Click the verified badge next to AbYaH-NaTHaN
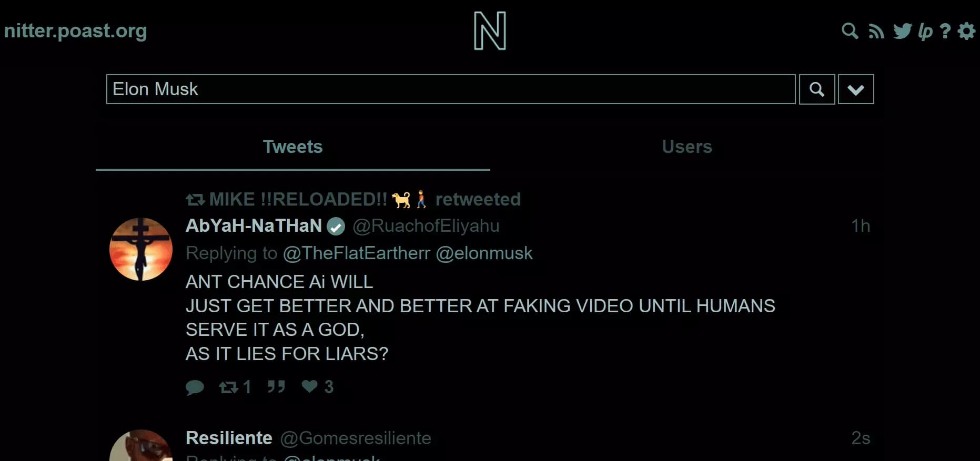Viewport: 980px width, 461px height. point(336,227)
